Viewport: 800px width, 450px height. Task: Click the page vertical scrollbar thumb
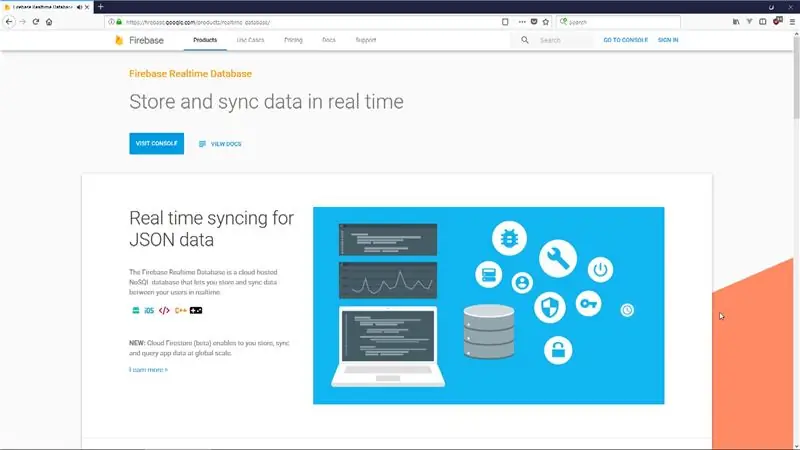(x=796, y=77)
